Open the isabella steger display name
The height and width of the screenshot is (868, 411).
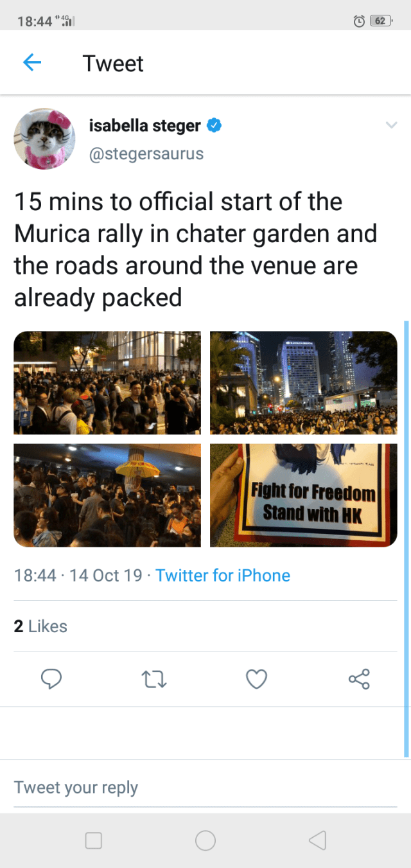coord(144,126)
